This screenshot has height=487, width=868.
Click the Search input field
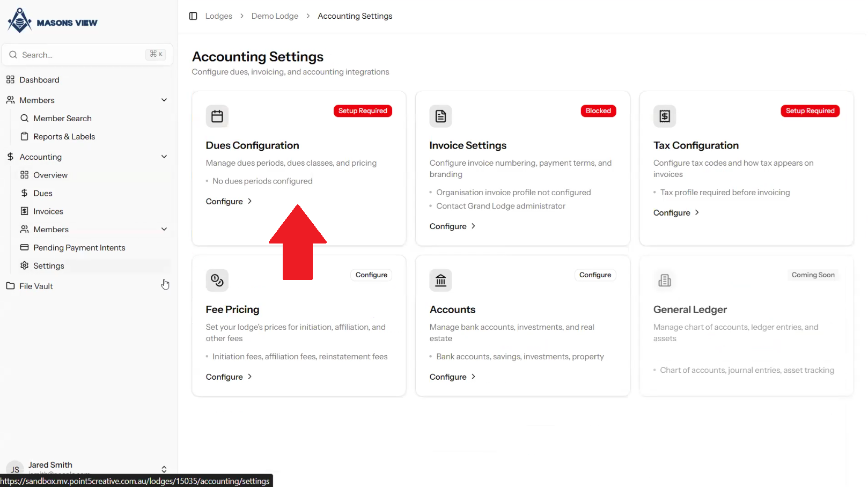(x=80, y=55)
